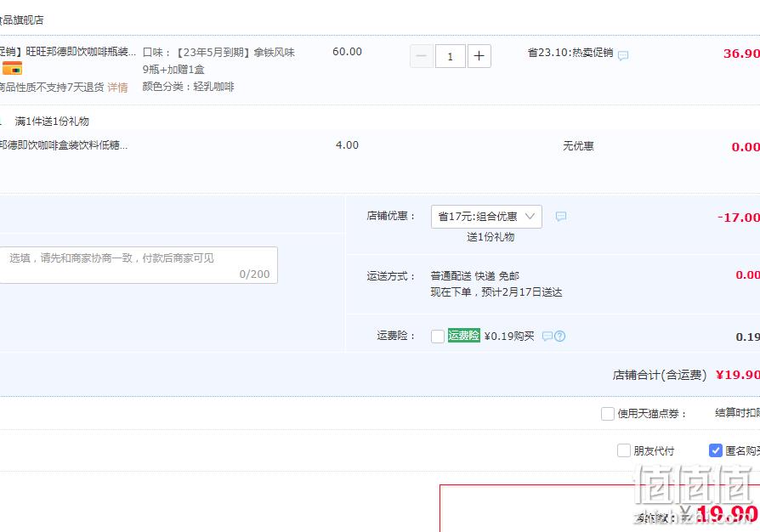Image resolution: width=760 pixels, height=532 pixels.
Task: Click the item subtotal 36.90
Action: (x=741, y=54)
